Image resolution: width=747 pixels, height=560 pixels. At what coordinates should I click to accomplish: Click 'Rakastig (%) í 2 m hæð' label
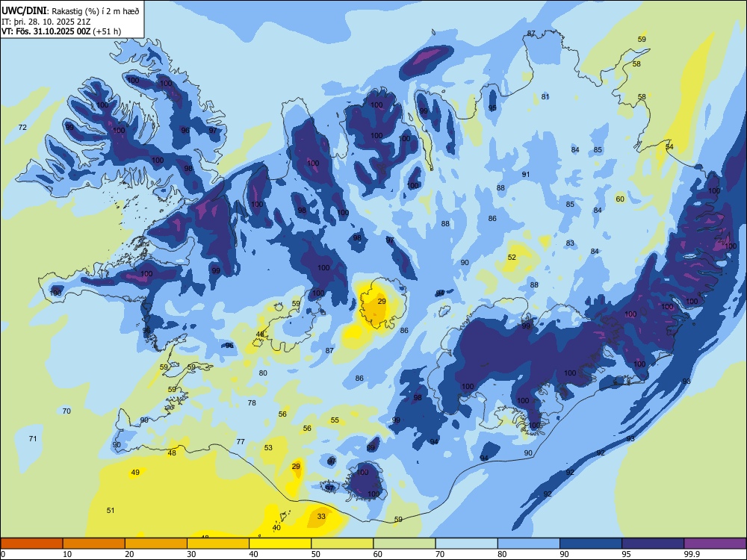(x=96, y=11)
